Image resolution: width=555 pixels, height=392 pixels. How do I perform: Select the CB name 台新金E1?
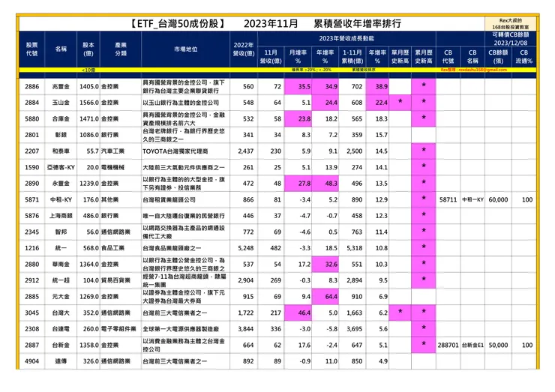472,345
